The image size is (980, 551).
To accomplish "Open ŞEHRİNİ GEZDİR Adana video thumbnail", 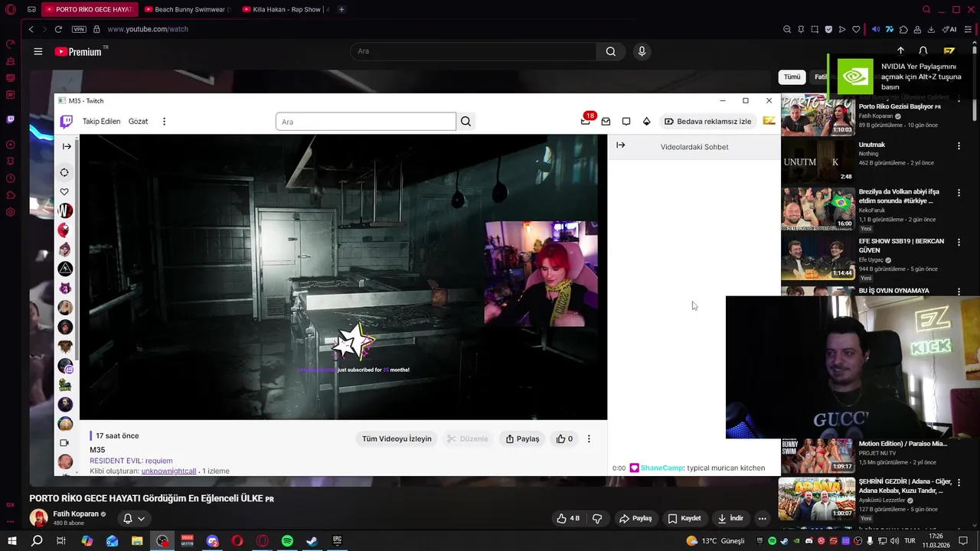I will 818,497.
